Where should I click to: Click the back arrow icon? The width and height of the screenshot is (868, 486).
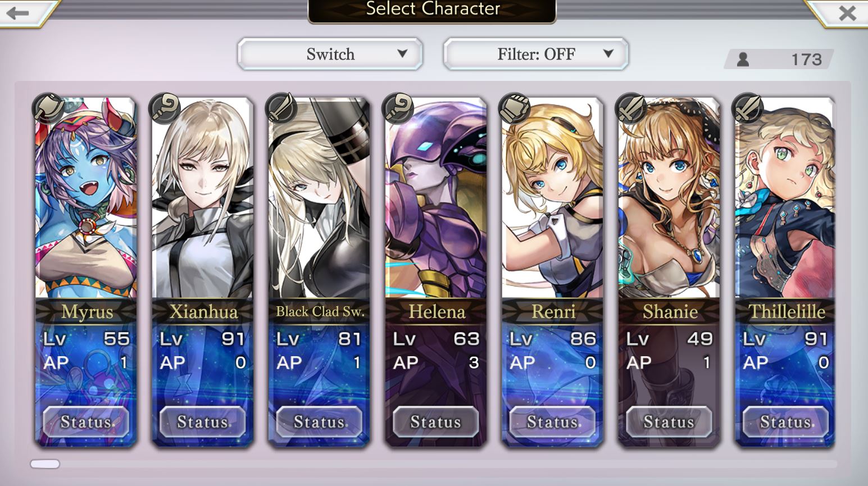point(17,12)
